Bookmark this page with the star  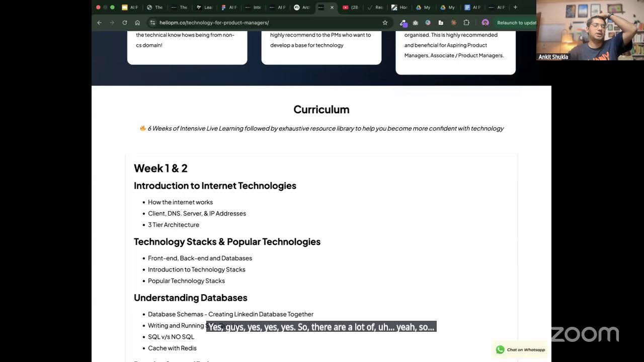[x=385, y=23]
